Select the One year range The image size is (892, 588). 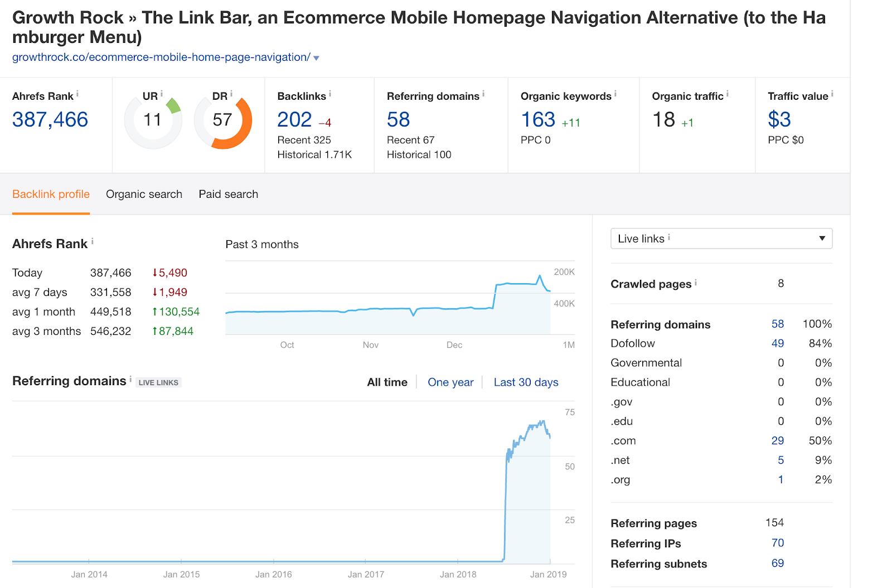coord(450,382)
